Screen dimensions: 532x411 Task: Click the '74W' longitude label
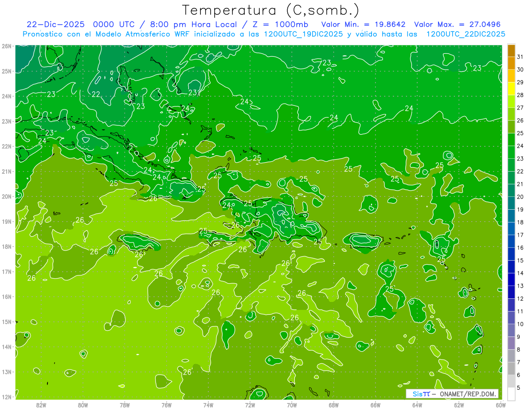(208, 405)
